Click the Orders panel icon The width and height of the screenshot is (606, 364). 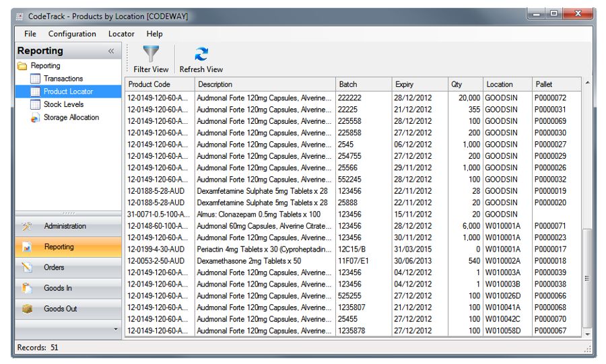click(28, 268)
